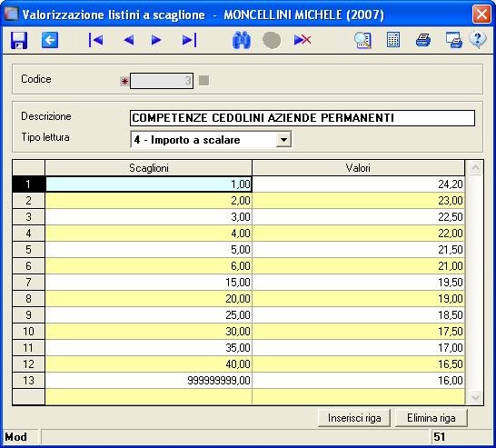Click scaglione cell 3,00
The width and height of the screenshot is (496, 448).
click(x=149, y=217)
